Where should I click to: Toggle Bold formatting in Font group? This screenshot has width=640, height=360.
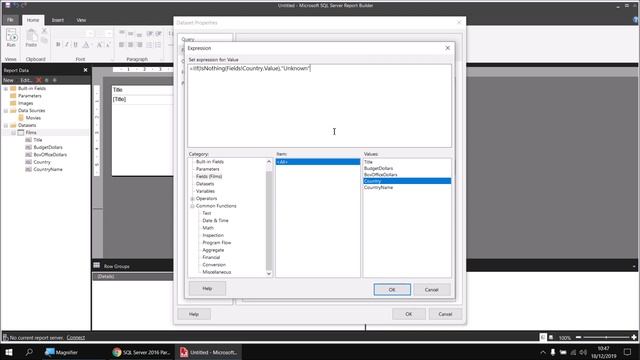tap(58, 44)
